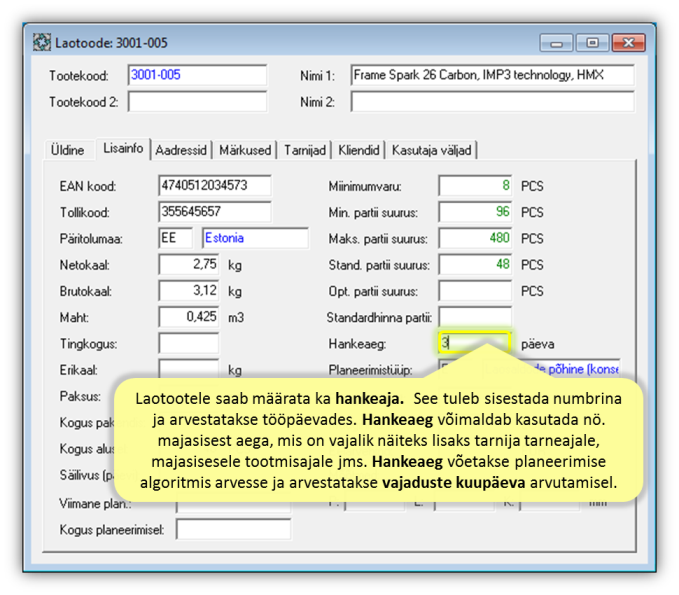This screenshot has width=679, height=595.
Task: Minimize the Laotoode window
Action: pos(556,43)
